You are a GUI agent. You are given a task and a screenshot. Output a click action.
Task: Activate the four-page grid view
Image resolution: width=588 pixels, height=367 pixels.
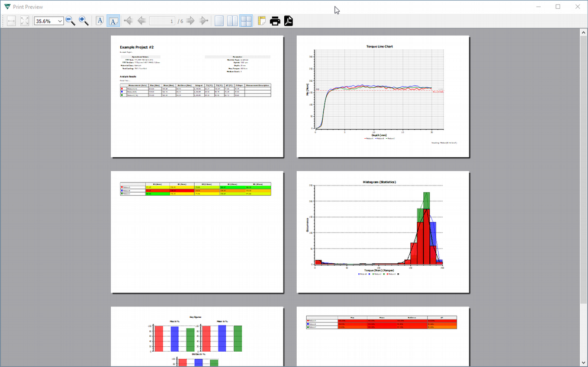pos(246,21)
